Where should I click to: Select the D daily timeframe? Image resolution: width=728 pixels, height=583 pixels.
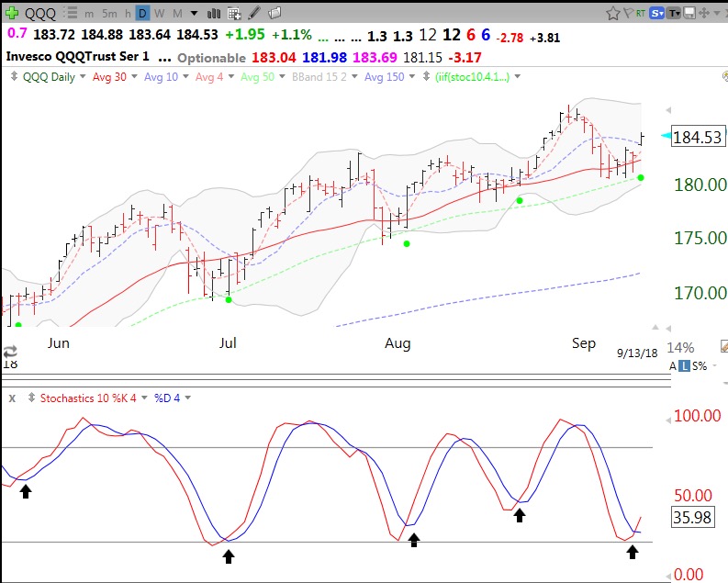tap(142, 14)
